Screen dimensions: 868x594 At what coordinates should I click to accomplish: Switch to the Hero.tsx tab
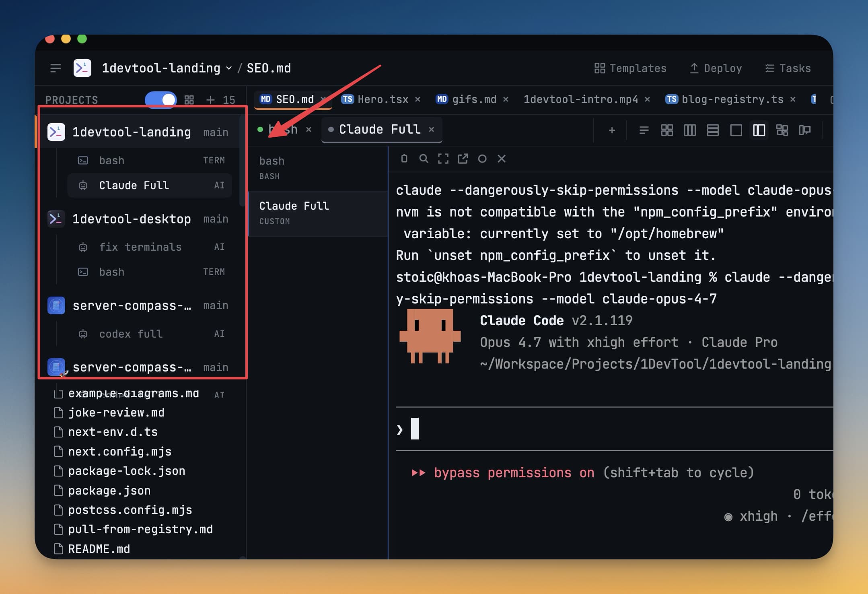click(375, 99)
